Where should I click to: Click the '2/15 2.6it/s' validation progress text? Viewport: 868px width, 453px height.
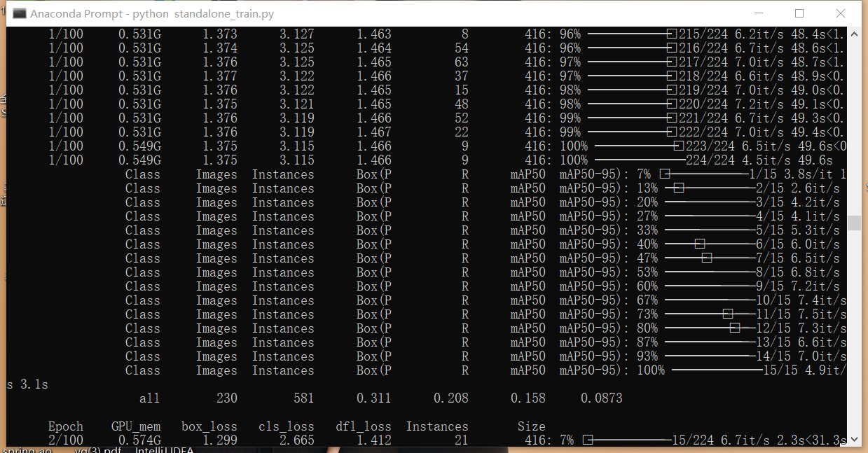point(798,188)
